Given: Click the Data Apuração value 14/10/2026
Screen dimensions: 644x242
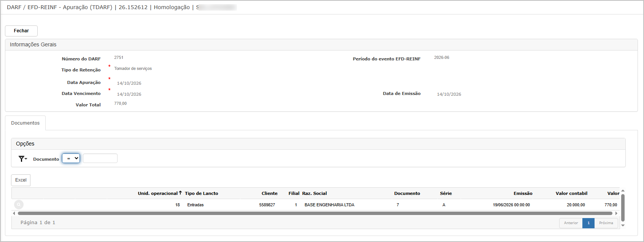Looking at the screenshot, I should point(129,83).
